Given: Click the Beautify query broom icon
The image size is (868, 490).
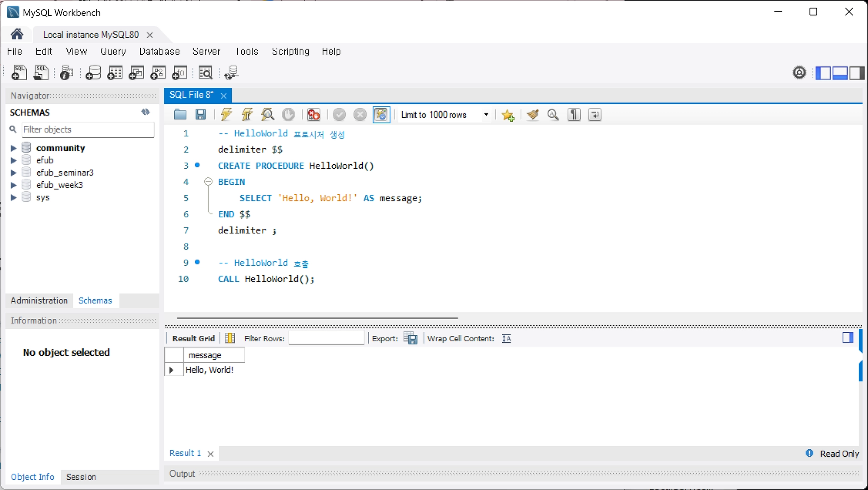Looking at the screenshot, I should point(533,114).
